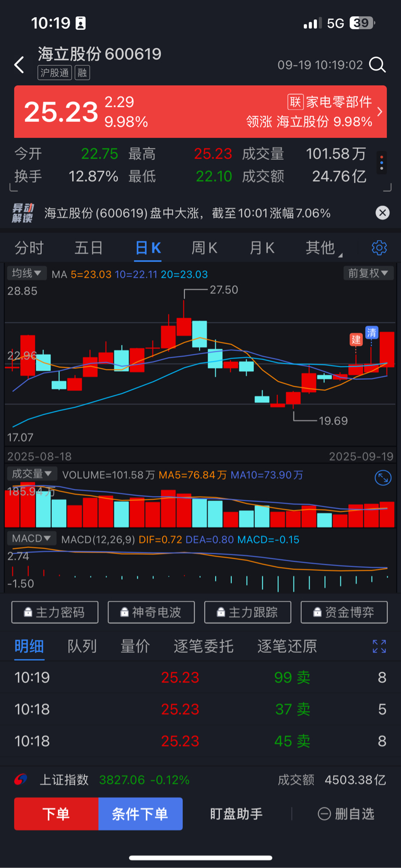
Task: Tap the trade row with 45 卖
Action: (x=200, y=741)
